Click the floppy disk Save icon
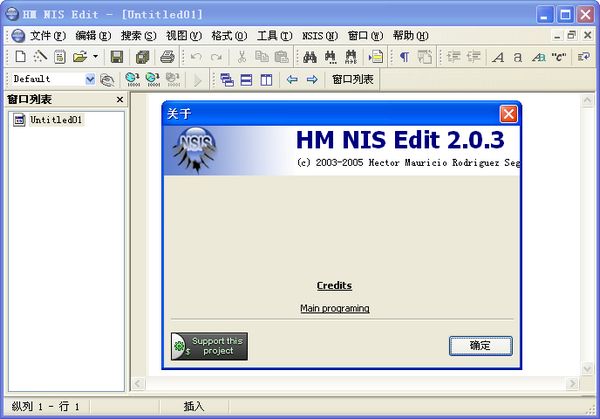The height and width of the screenshot is (419, 600). [117, 57]
